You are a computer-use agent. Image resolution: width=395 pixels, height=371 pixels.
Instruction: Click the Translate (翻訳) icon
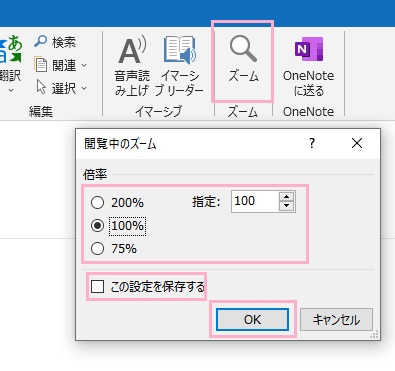11,49
